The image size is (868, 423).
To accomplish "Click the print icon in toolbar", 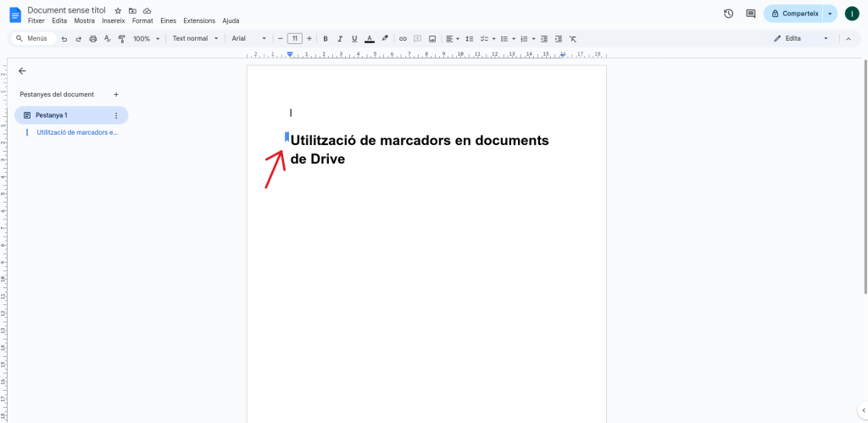I will 92,39.
